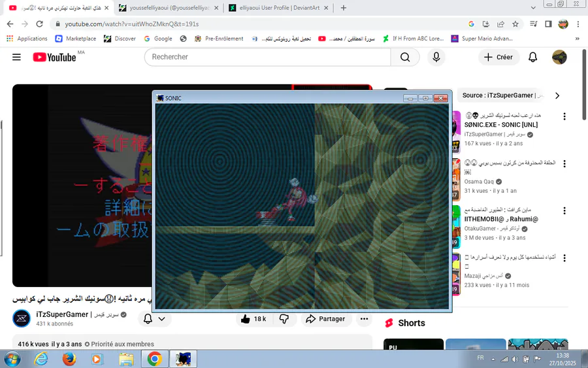
Task: Go to the YouTube home logo
Action: pos(54,57)
